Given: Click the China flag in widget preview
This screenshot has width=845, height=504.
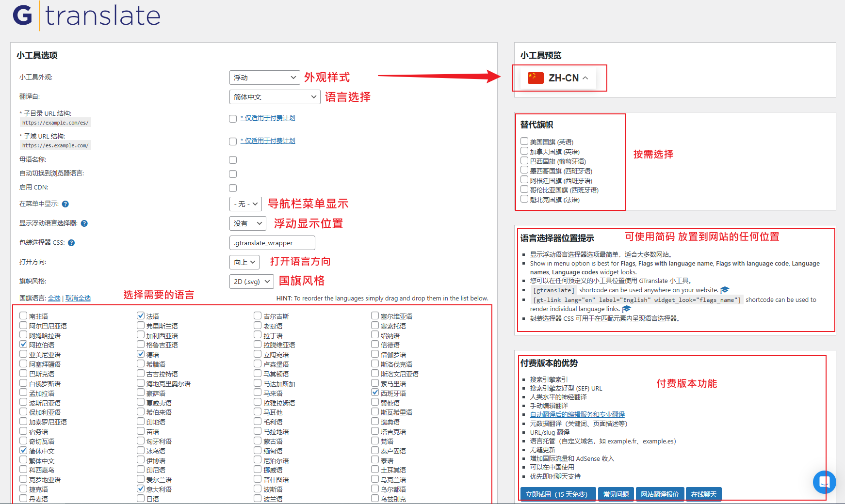Looking at the screenshot, I should (x=536, y=78).
